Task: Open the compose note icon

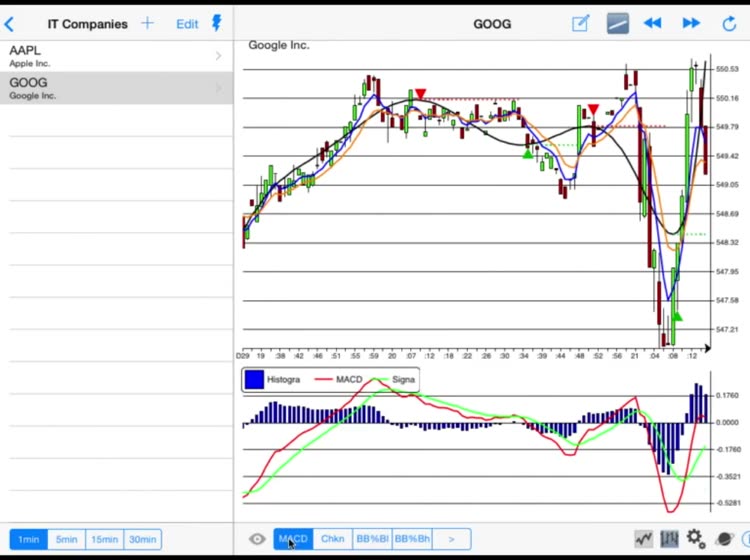Action: tap(580, 23)
